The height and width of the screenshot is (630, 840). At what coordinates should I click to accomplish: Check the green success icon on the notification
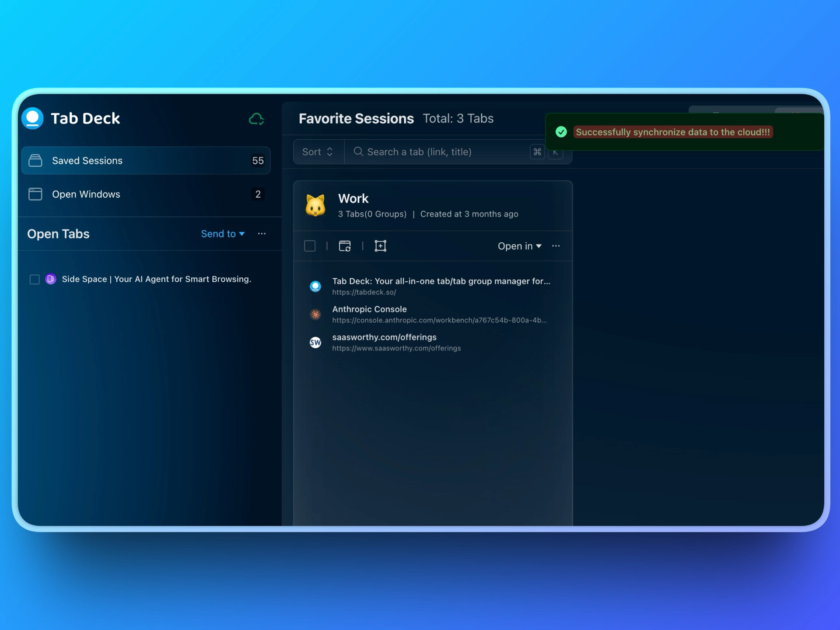pos(561,132)
